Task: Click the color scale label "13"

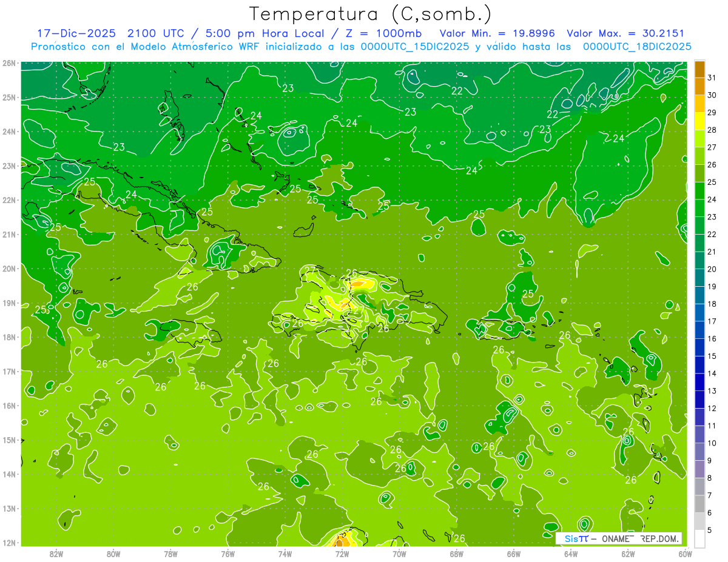Action: pos(712,390)
